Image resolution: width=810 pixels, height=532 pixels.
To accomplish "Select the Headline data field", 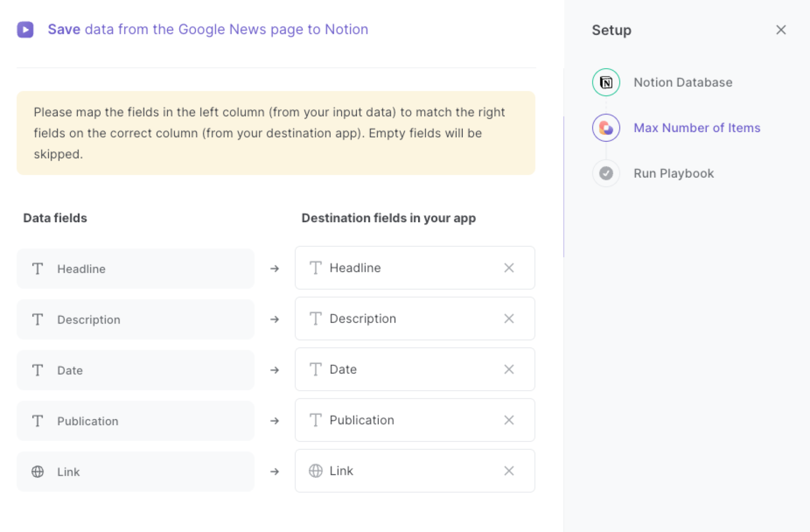I will click(136, 269).
